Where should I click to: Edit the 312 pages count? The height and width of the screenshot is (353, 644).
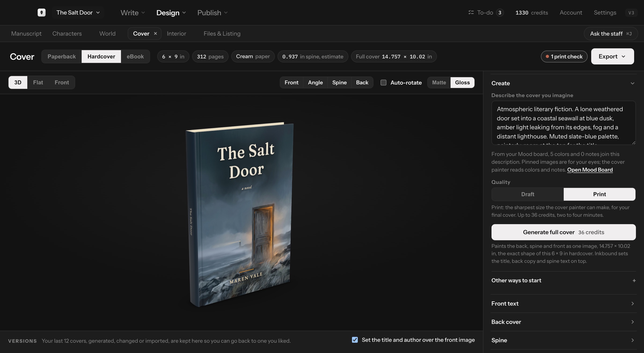(210, 56)
